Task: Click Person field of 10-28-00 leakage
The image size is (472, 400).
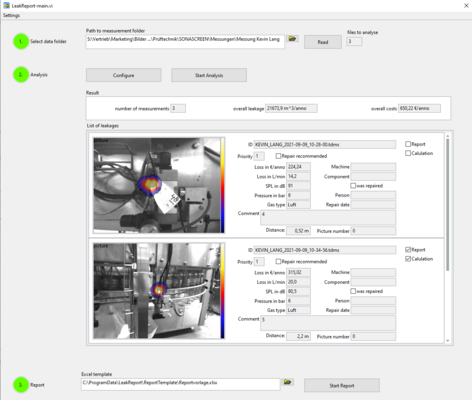Action: click(373, 195)
